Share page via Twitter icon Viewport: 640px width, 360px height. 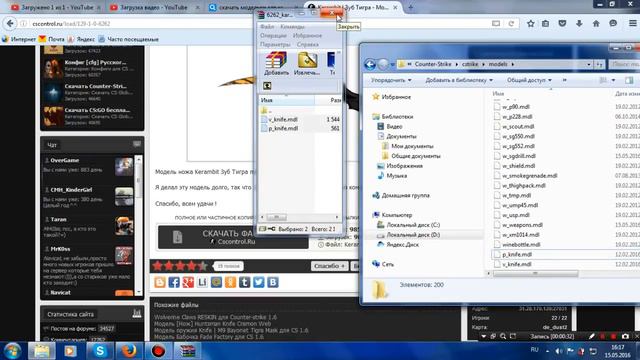click(258, 282)
